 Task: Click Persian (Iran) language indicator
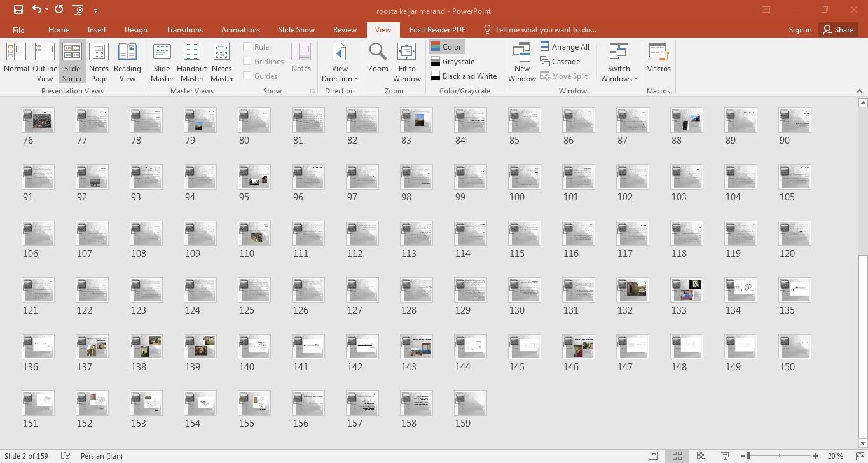tap(102, 456)
